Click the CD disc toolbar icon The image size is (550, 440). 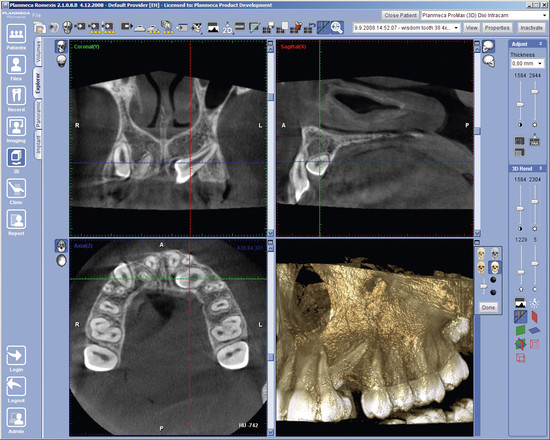click(x=54, y=27)
